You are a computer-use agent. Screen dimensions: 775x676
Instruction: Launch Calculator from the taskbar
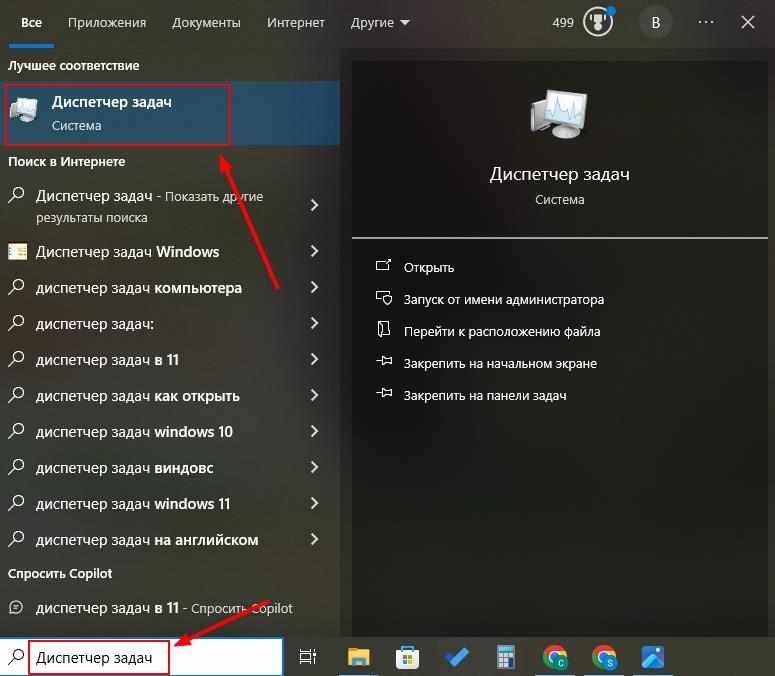[x=506, y=657]
